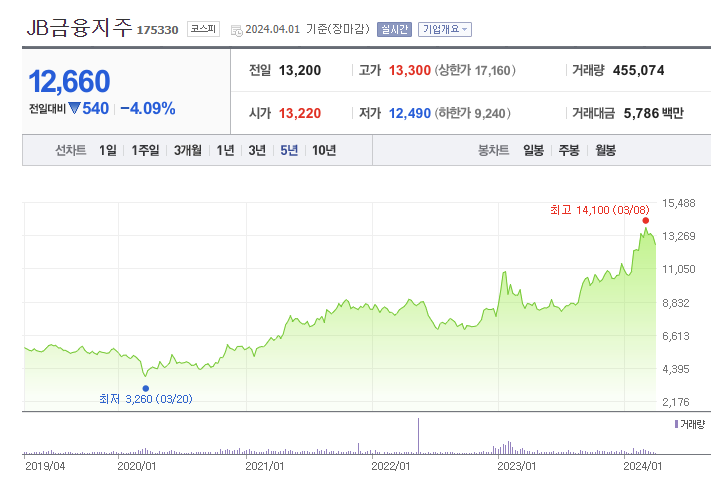Click the 봉차트 label
711x483 pixels.
(x=493, y=150)
